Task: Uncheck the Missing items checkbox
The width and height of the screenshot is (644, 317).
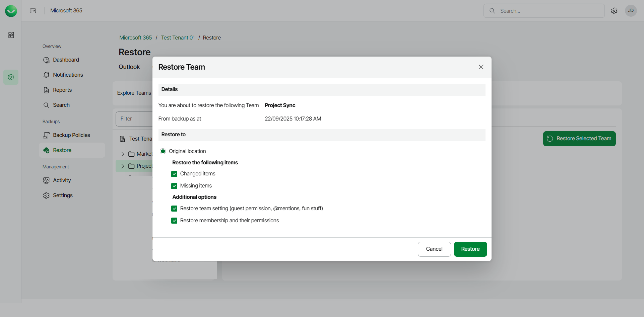Action: (174, 186)
